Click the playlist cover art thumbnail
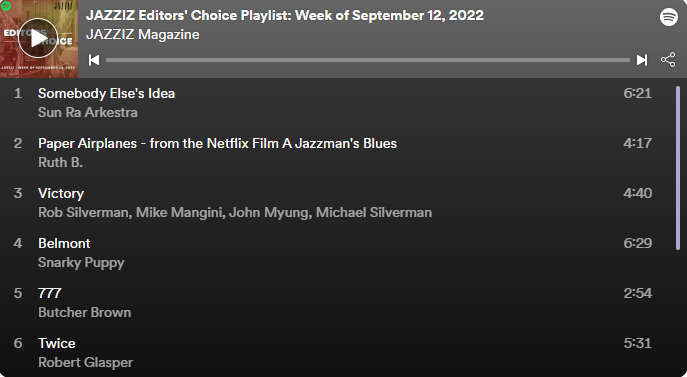 pos(39,39)
